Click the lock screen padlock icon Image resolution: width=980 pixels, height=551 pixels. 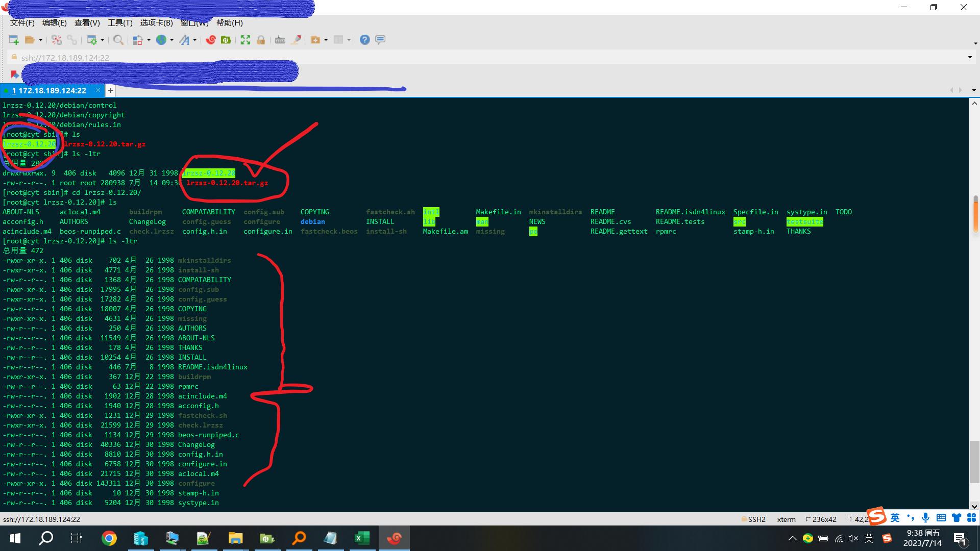[x=261, y=40]
